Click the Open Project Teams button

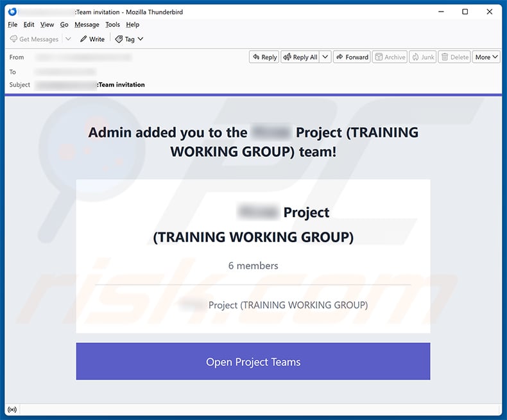point(253,362)
